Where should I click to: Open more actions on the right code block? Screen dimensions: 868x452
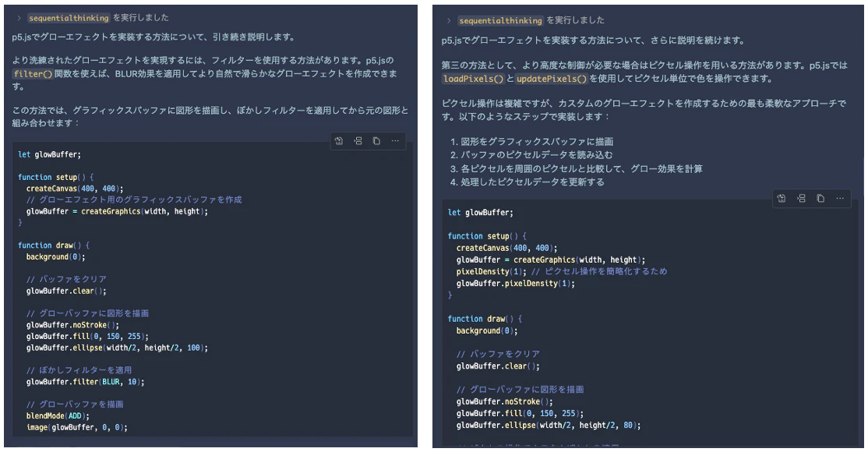(840, 198)
